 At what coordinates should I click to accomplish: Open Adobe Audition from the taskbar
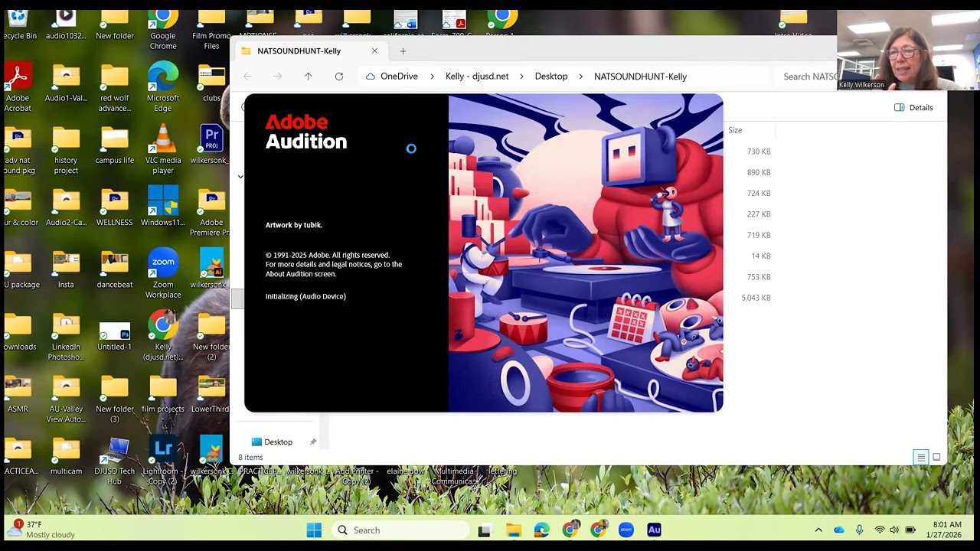pos(654,530)
